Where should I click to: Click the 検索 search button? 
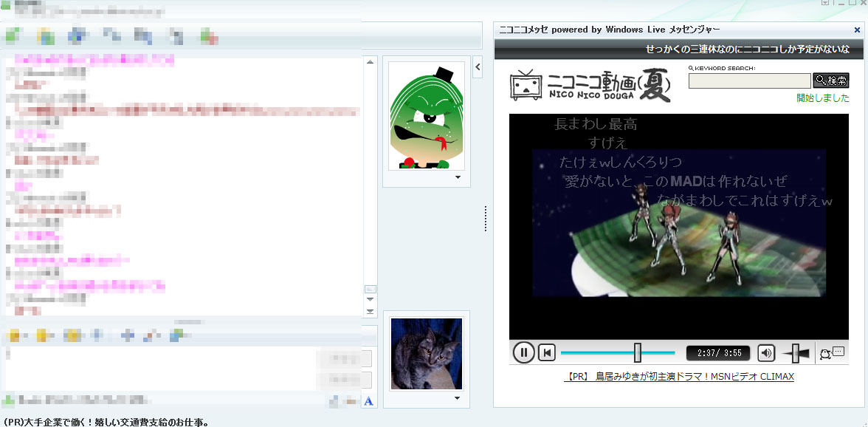tap(831, 81)
